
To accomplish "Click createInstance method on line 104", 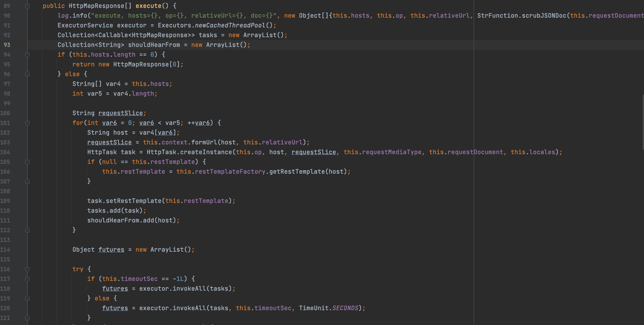I will pos(206,152).
